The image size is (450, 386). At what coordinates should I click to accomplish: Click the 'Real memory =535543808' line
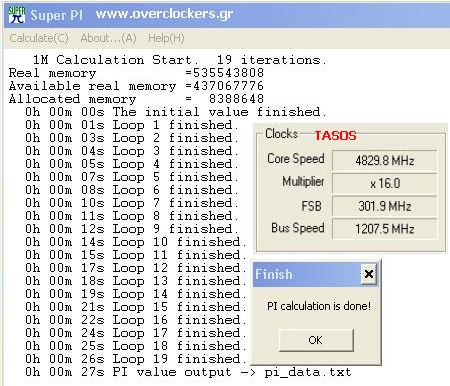[x=136, y=73]
